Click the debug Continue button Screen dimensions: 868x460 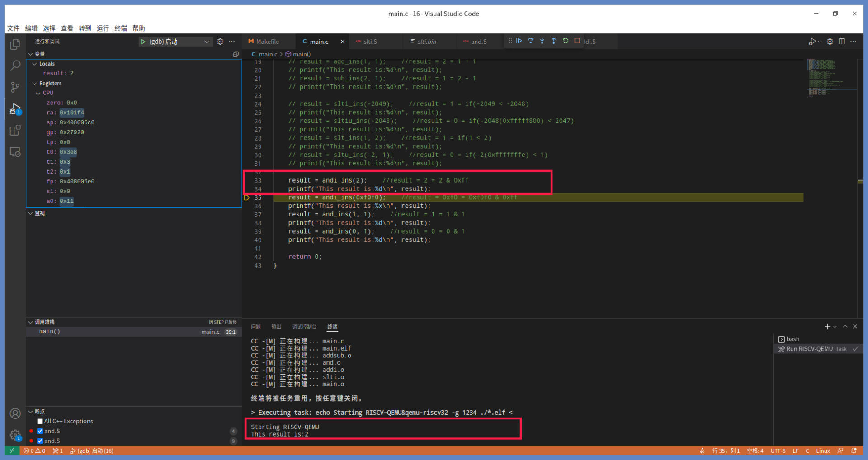(x=519, y=41)
